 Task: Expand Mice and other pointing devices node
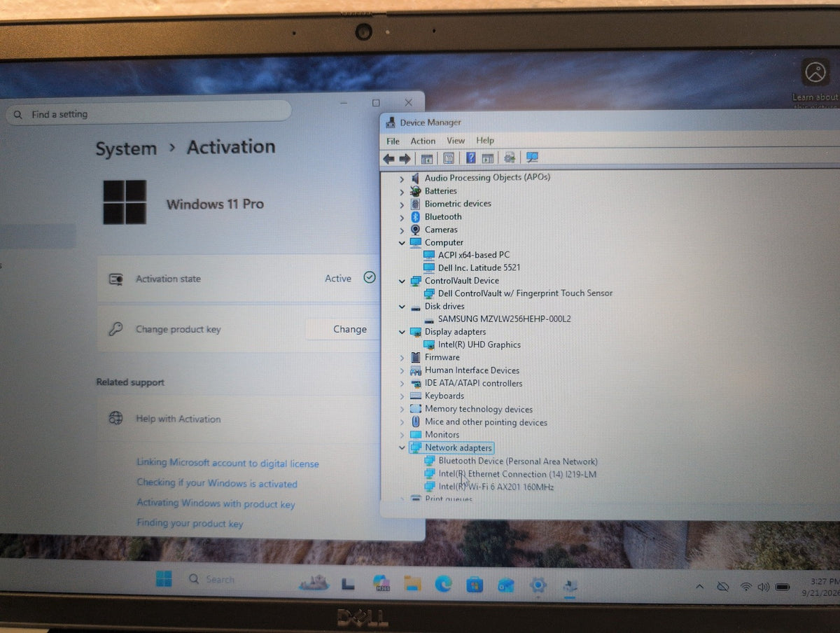tap(402, 422)
